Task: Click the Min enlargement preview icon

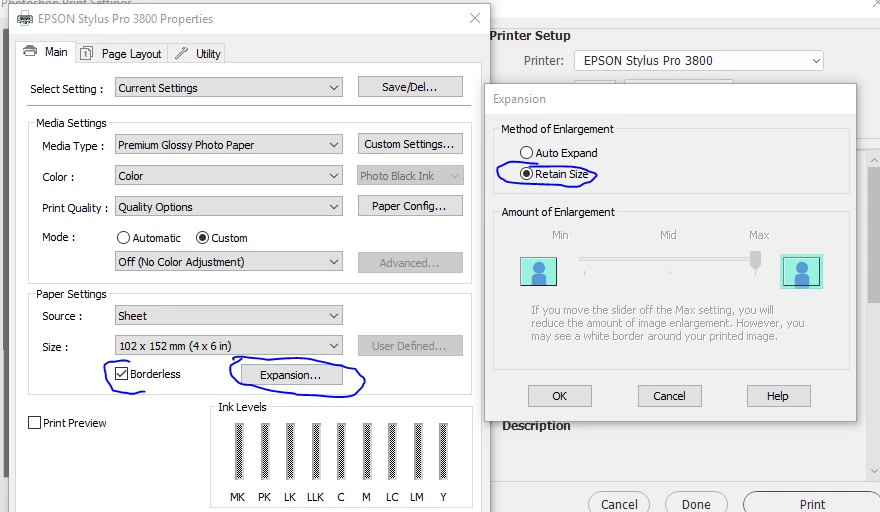Action: pos(538,272)
